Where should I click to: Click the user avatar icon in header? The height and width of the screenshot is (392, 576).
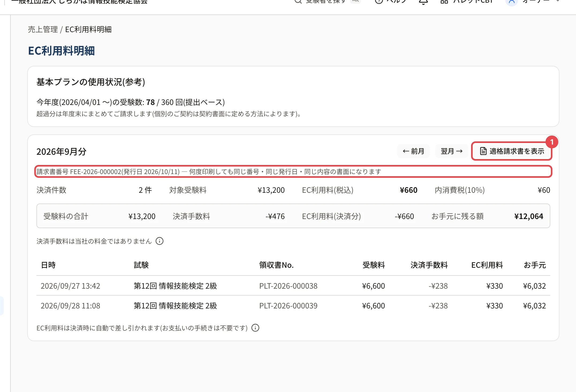[511, 2]
